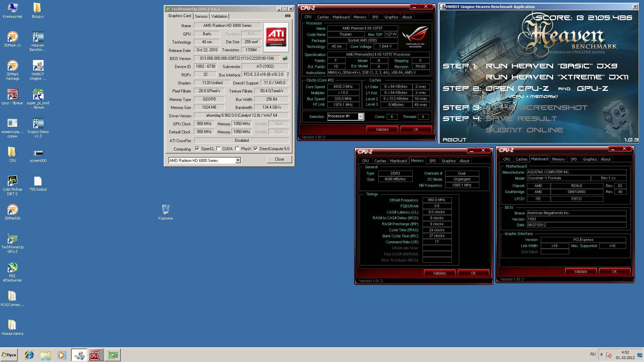
Task: Open the Recycle Bin (Корзина) icon
Action: coord(165,212)
